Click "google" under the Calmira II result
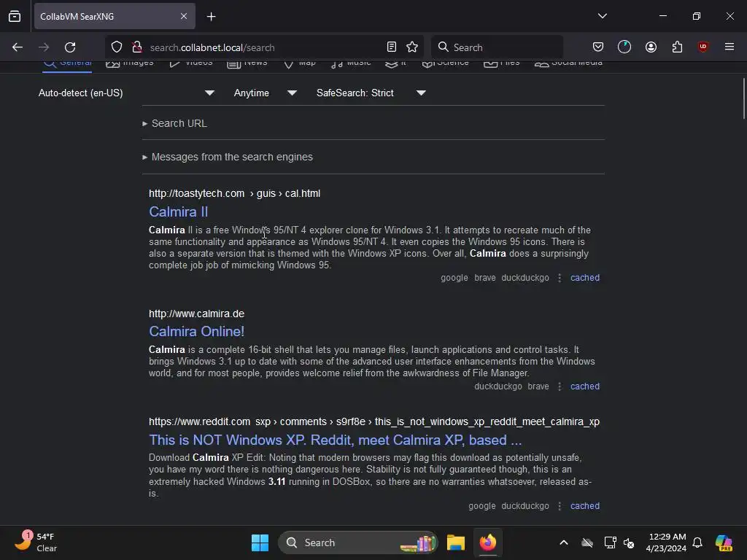 tap(454, 278)
